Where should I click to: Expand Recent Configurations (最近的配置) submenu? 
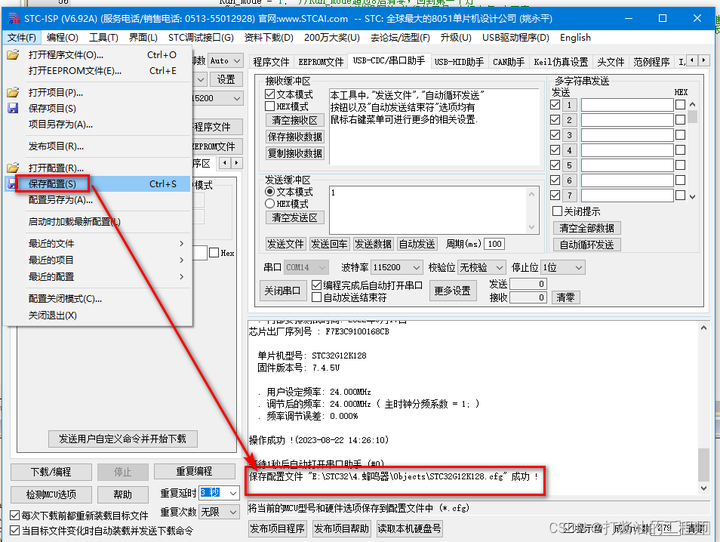(98, 277)
